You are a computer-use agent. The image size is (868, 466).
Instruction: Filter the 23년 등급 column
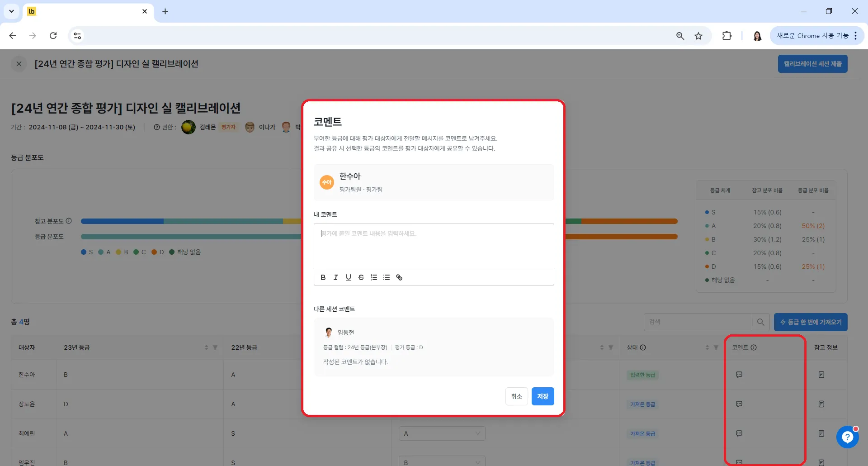point(215,347)
